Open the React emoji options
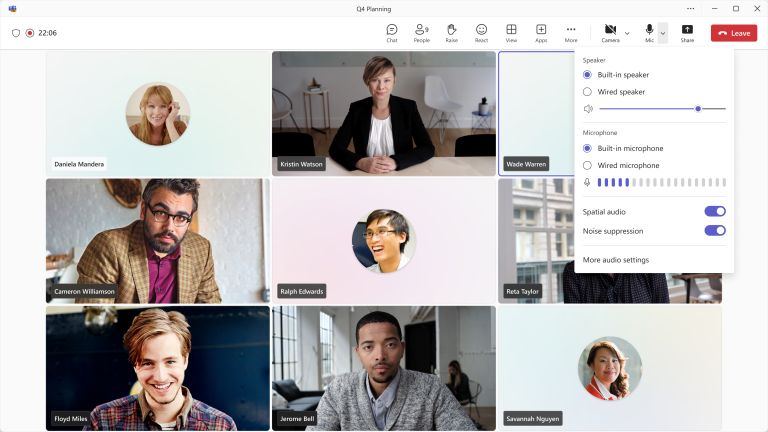The width and height of the screenshot is (768, 432). click(481, 33)
